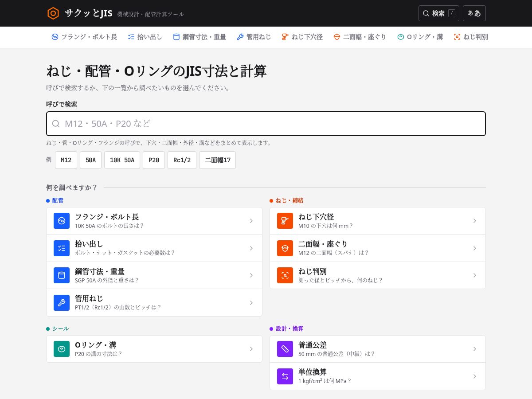Screen dimensions: 532x399
Task: Click orange drill icon on ねじ下穴径 card
Action: pyautogui.click(x=285, y=221)
